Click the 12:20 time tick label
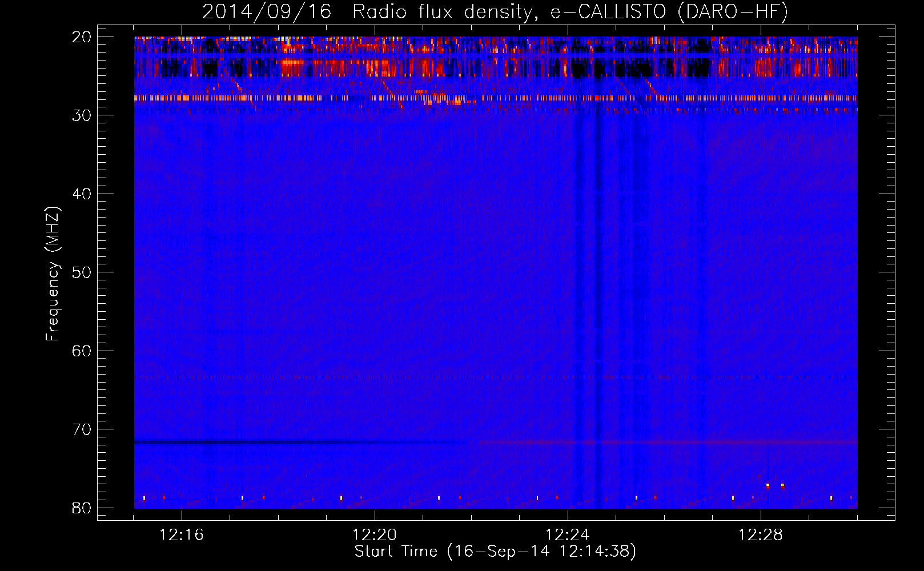924x571 pixels. [x=375, y=535]
